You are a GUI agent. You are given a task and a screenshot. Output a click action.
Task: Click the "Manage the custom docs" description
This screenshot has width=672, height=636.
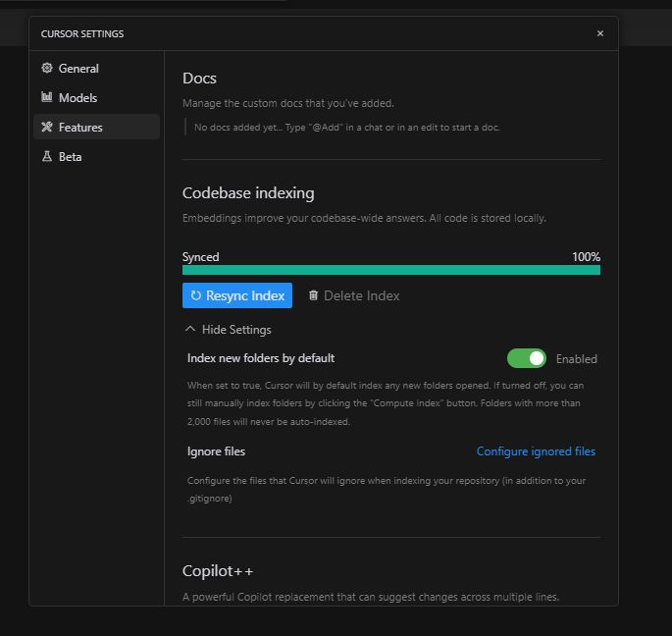[288, 103]
